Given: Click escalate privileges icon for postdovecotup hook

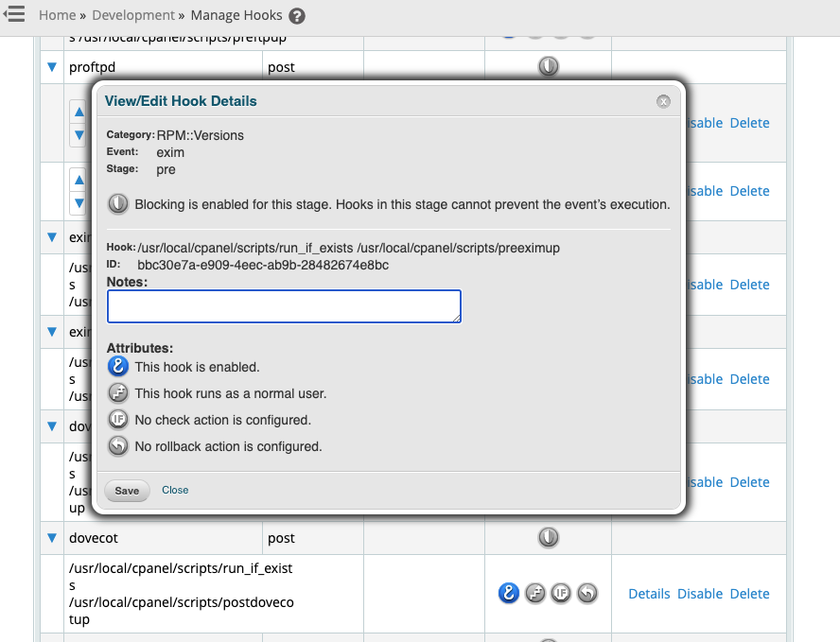Looking at the screenshot, I should pos(534,593).
